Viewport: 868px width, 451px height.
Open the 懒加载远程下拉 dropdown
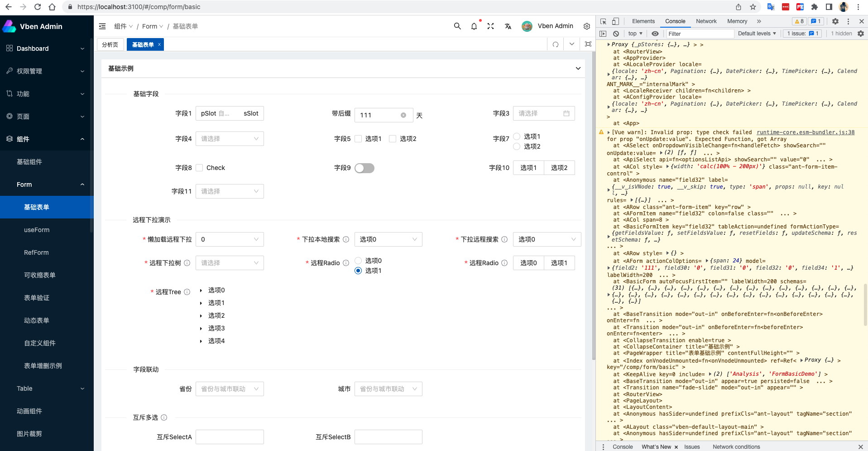point(230,239)
